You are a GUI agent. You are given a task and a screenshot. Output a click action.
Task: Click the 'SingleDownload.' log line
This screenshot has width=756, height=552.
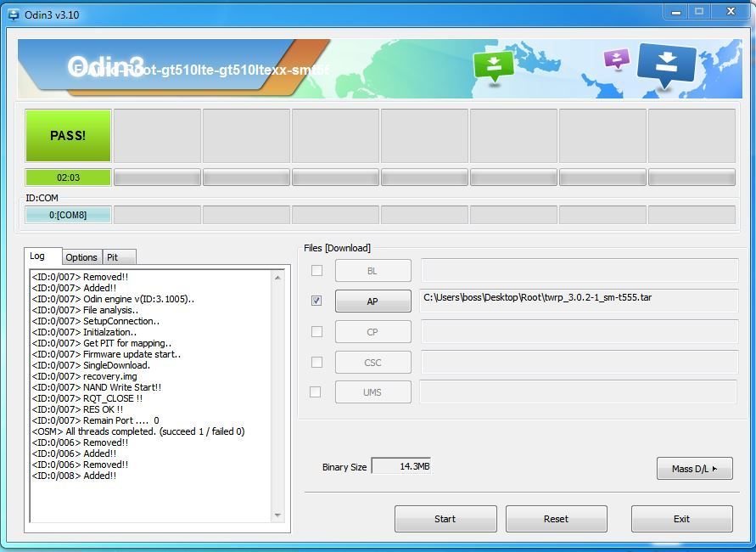[x=91, y=365]
